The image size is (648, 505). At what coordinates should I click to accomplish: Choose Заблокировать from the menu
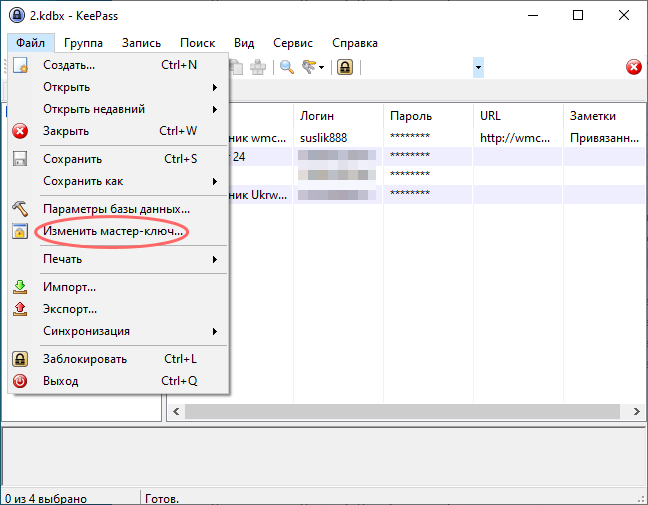click(x=118, y=359)
